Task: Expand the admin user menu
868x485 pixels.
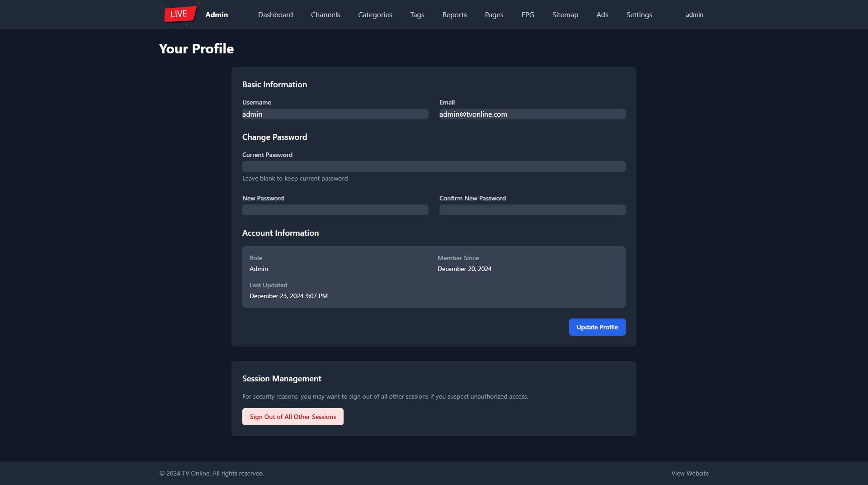Action: 694,15
